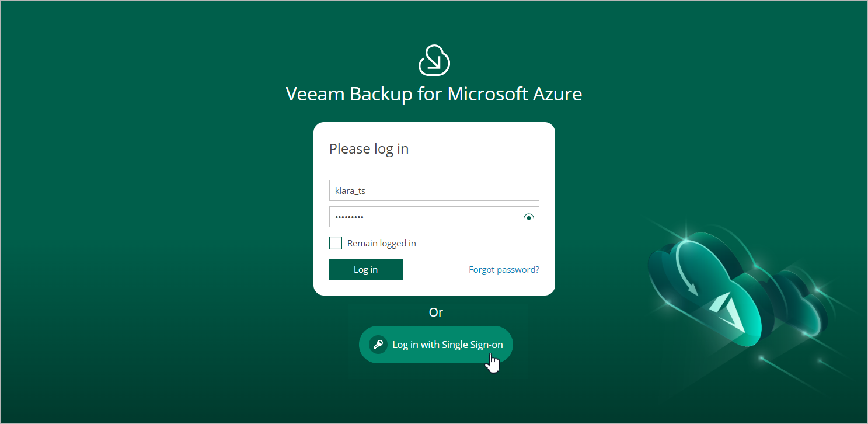
Task: Log in with Single Sign-on
Action: (x=447, y=345)
